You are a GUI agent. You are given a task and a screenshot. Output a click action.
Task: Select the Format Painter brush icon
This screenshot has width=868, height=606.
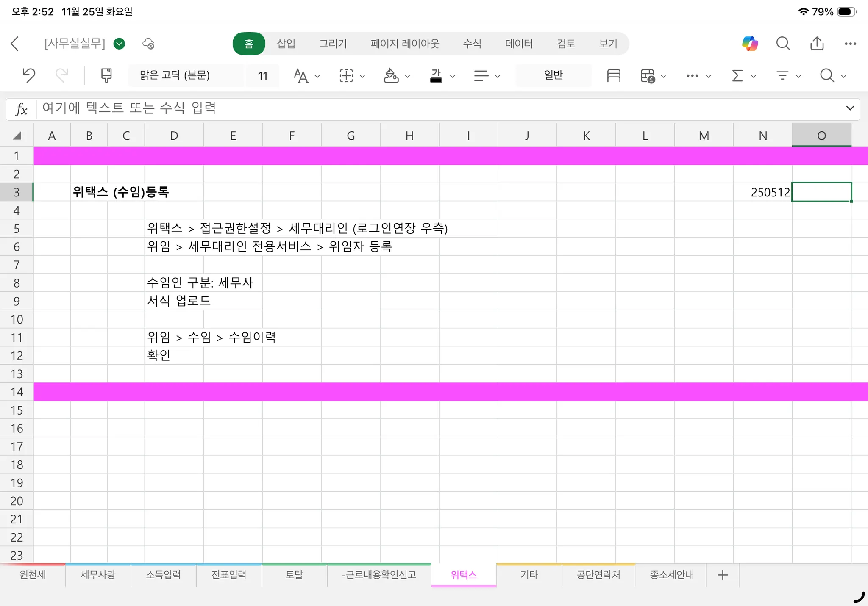pyautogui.click(x=106, y=75)
